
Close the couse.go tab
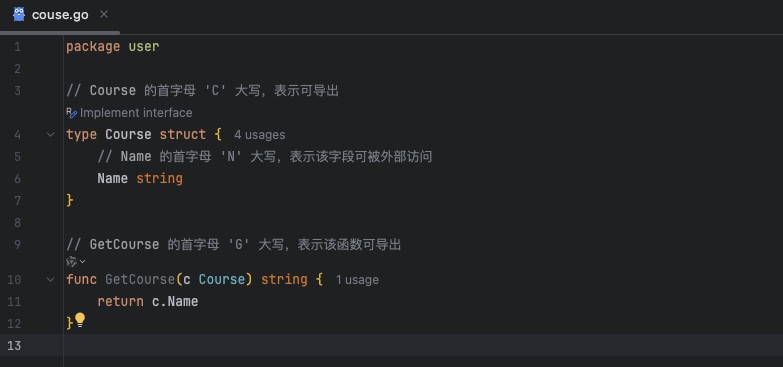[104, 14]
